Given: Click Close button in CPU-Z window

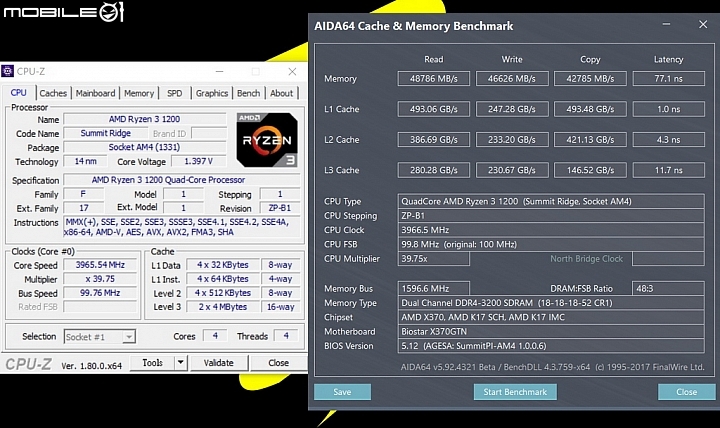Looking at the screenshot, I should (x=278, y=363).
